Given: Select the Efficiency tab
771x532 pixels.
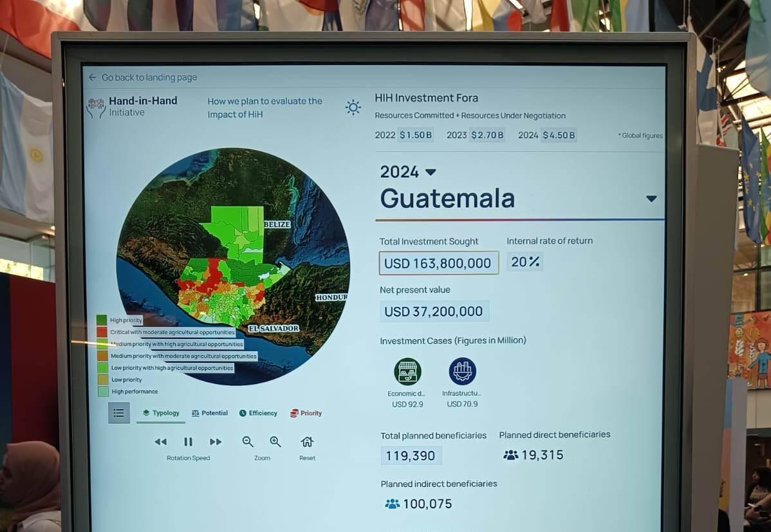Looking at the screenshot, I should pos(258,413).
